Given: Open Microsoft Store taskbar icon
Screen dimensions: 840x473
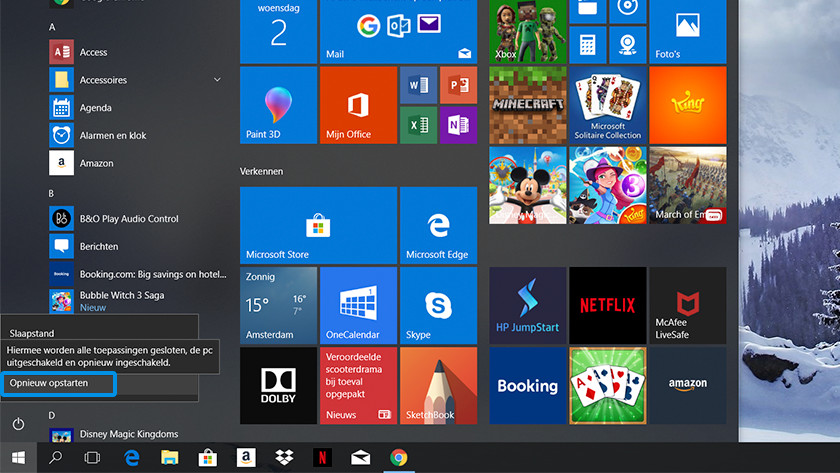Looking at the screenshot, I should pyautogui.click(x=208, y=457).
